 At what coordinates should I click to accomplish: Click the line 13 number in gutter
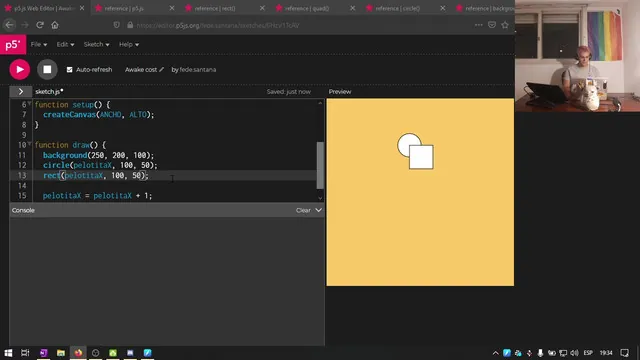(22, 176)
